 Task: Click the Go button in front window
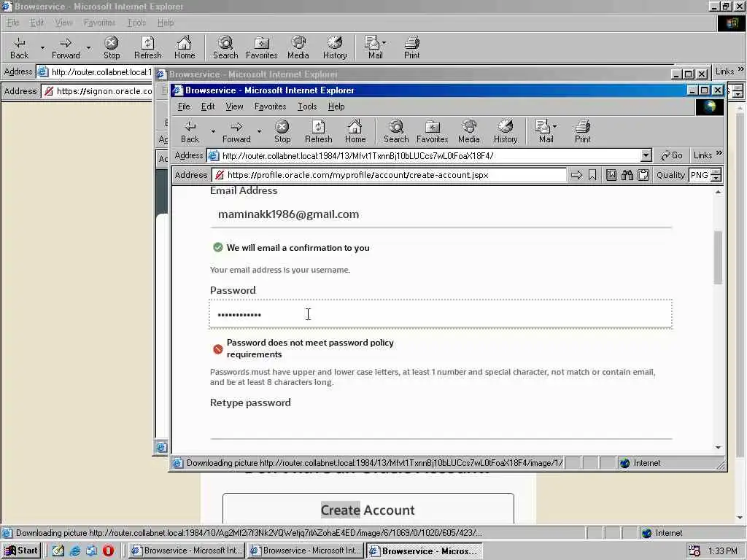[x=671, y=155]
